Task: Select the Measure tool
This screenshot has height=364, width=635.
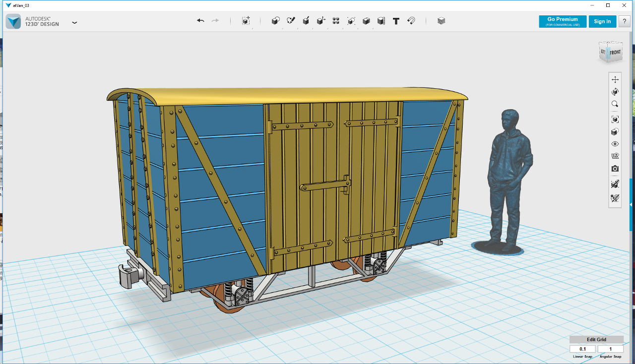Action: [x=381, y=21]
